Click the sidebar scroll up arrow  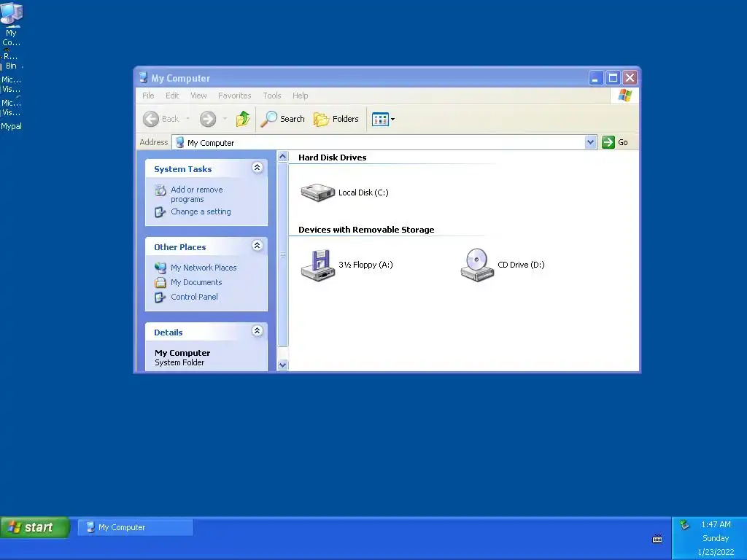click(282, 157)
